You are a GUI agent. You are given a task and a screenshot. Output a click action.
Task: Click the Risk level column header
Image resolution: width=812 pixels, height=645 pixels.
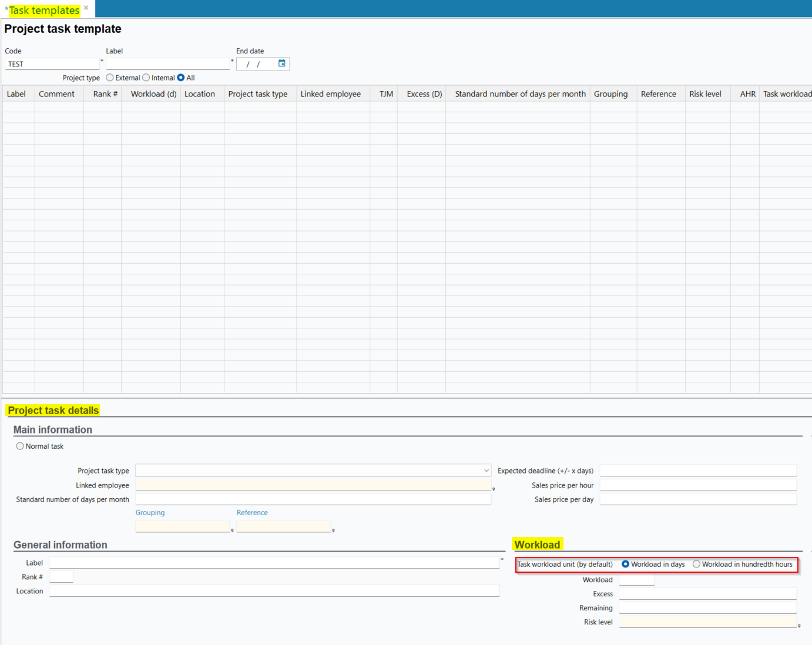[x=705, y=94]
